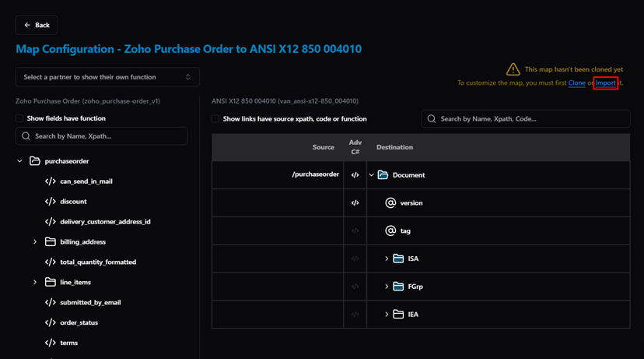
Task: Click the code icon beside order_status
Action: [x=50, y=322]
